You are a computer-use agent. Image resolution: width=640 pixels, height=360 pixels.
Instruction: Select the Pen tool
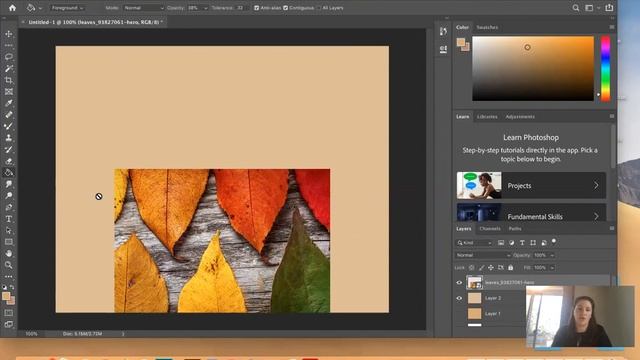click(9, 207)
